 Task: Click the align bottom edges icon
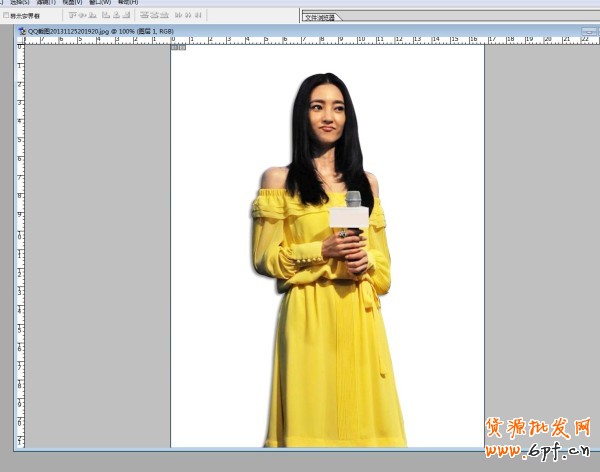pyautogui.click(x=92, y=16)
